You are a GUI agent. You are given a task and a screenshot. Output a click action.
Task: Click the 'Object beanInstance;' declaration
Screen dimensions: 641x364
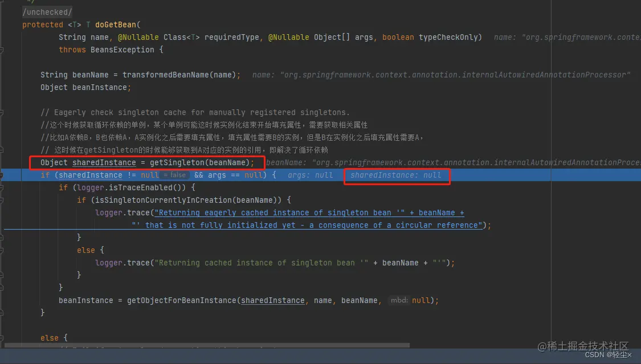(85, 87)
